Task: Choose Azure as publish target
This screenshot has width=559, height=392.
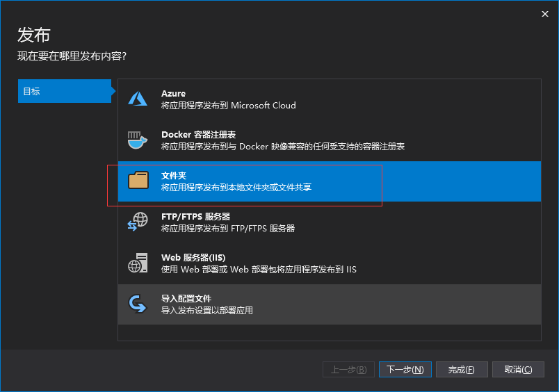Action: 330,99
